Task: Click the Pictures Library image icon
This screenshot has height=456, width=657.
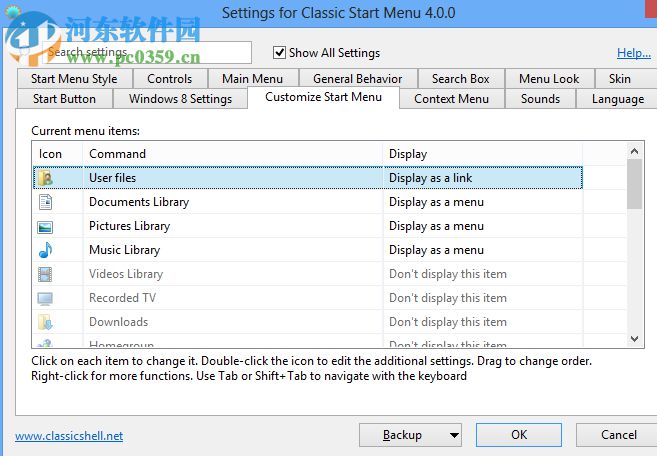Action: pyautogui.click(x=45, y=227)
